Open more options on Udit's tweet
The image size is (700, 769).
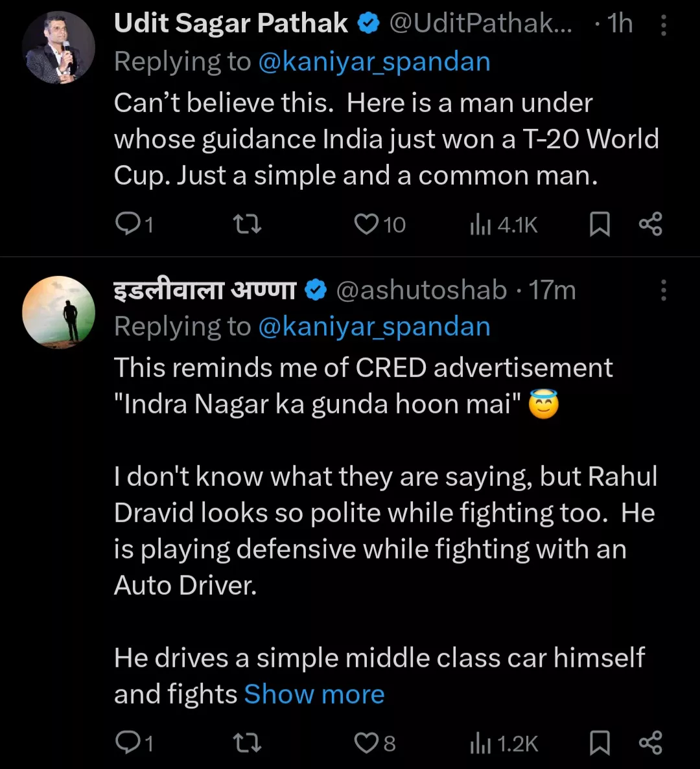663,25
